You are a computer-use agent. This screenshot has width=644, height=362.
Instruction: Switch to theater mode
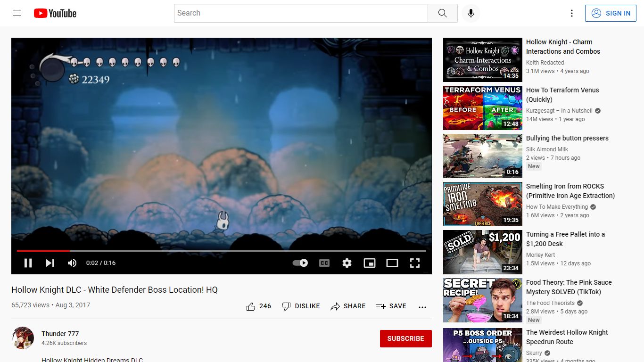tap(392, 263)
